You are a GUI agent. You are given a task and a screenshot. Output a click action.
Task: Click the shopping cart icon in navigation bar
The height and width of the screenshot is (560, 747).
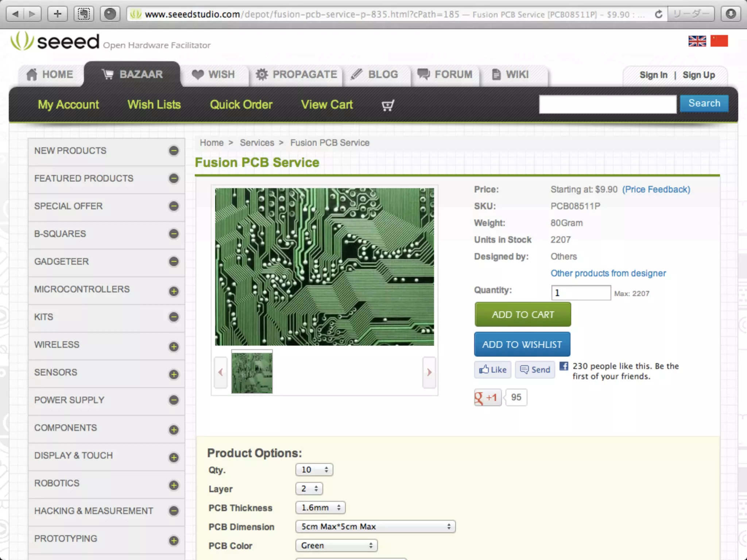[387, 105]
